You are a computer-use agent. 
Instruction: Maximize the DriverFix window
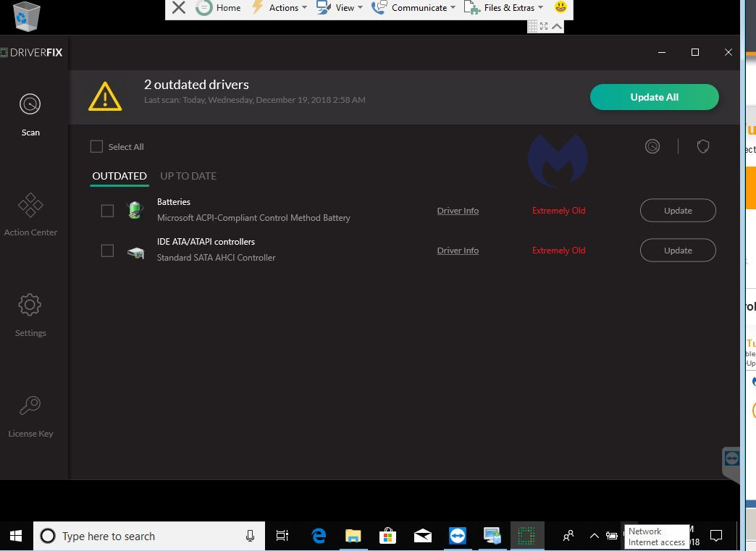pyautogui.click(x=694, y=52)
